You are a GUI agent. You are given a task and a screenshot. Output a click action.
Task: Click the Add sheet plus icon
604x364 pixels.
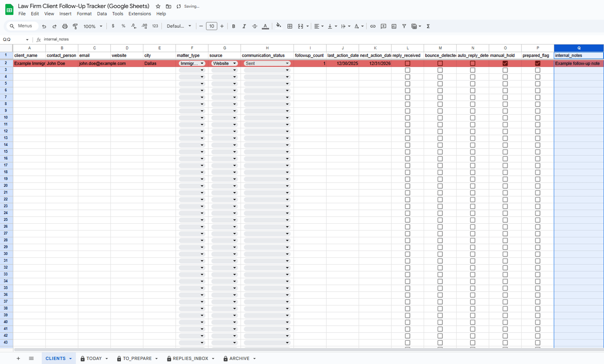click(18, 358)
